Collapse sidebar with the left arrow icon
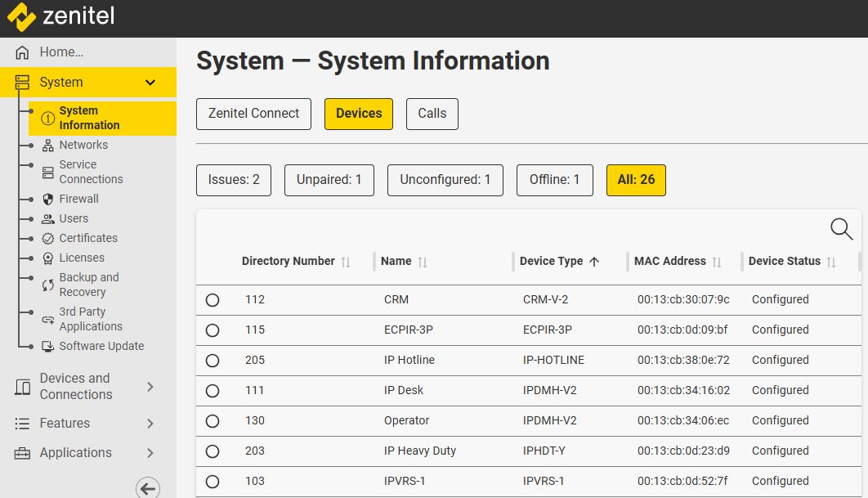The width and height of the screenshot is (868, 498). (147, 488)
